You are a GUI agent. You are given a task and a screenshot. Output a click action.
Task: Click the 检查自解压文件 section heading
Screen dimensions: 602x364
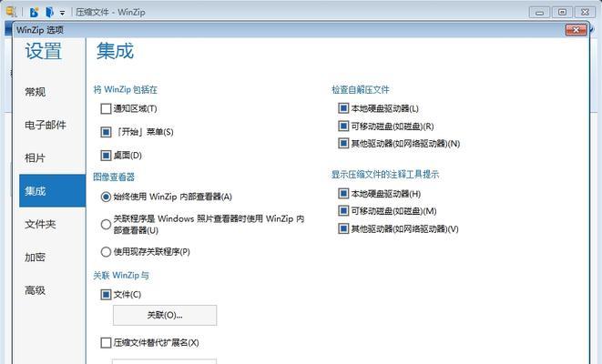coord(361,90)
